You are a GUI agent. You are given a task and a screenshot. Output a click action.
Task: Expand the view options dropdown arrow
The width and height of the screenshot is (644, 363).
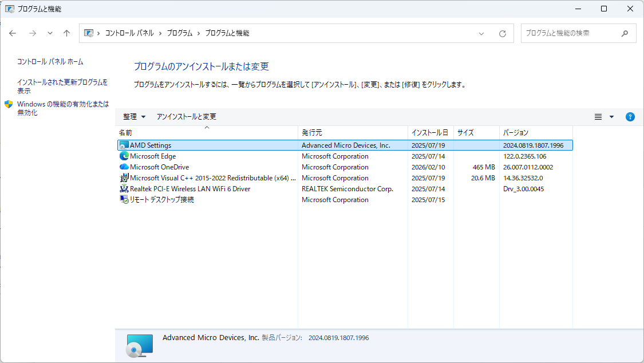coord(611,117)
